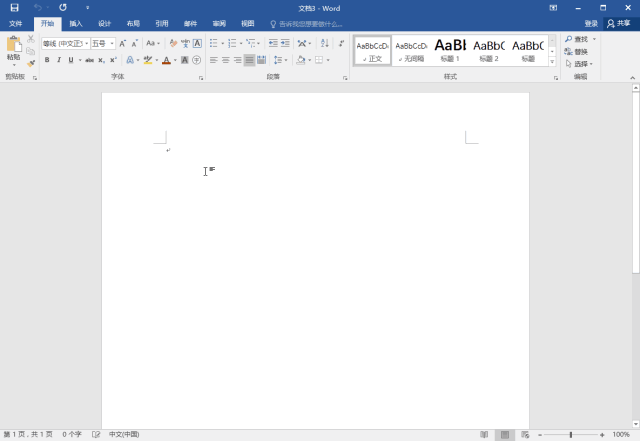
Task: Click the Show/Hide paragraph marks icon
Action: coord(342,43)
